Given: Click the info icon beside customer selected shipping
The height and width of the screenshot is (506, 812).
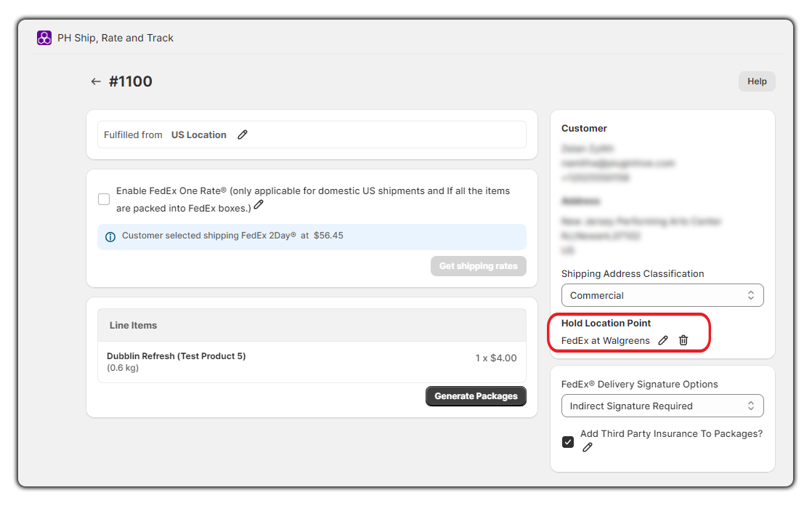Looking at the screenshot, I should click(110, 237).
